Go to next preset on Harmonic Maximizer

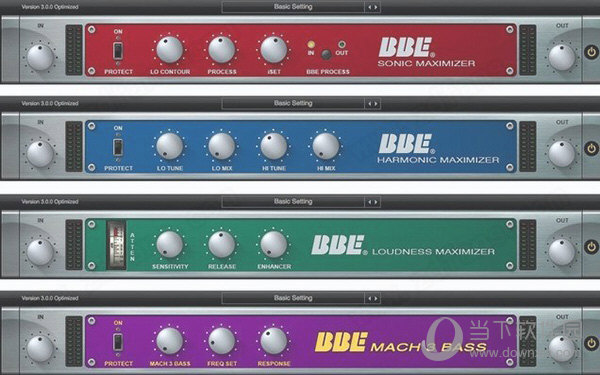(376, 104)
